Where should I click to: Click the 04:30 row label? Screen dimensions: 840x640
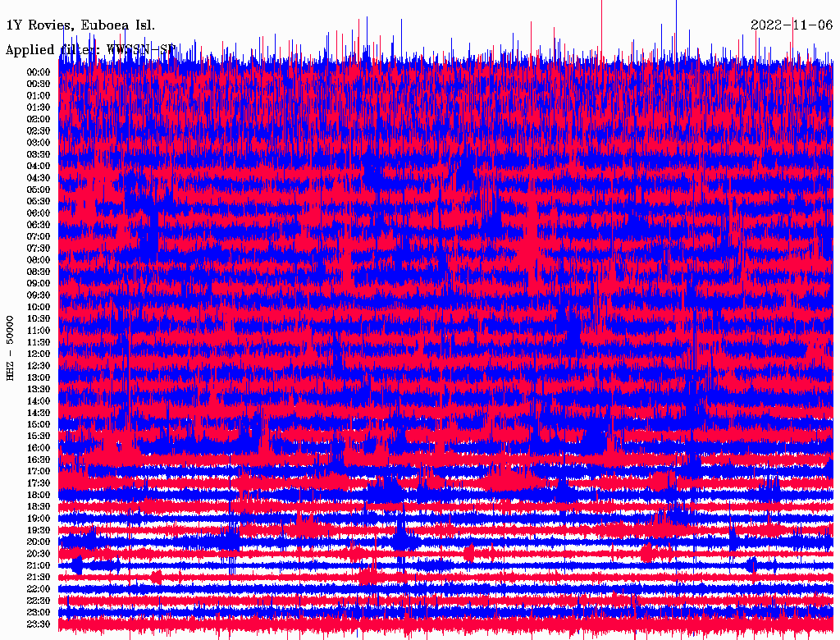tap(39, 177)
